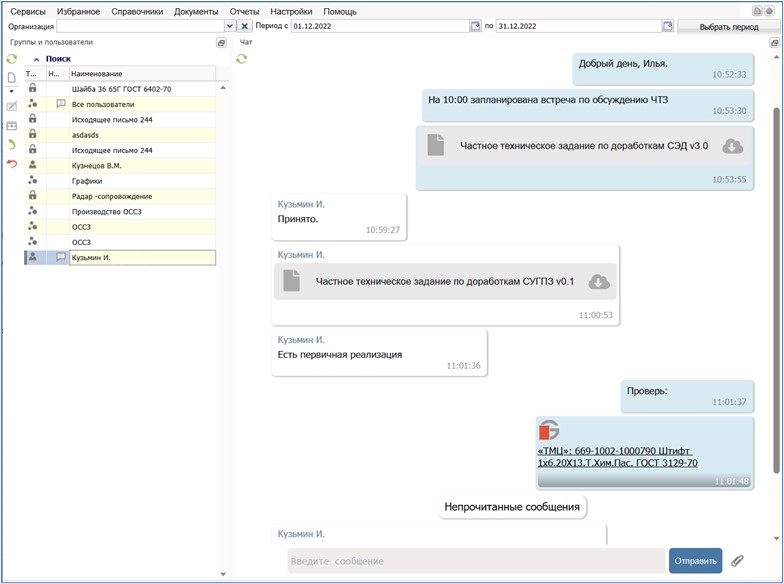This screenshot has height=584, width=784.
Task: Collapse the Поиск section chevron
Action: point(37,59)
